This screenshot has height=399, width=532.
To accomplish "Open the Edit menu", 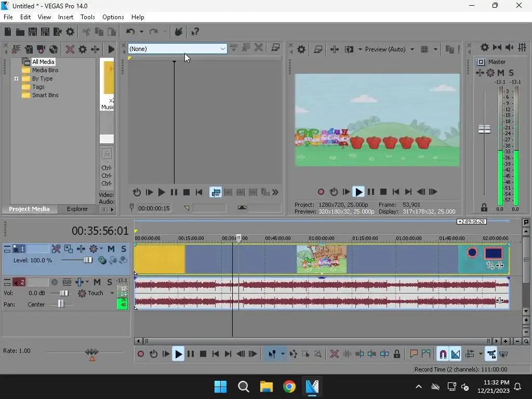I will point(25,17).
